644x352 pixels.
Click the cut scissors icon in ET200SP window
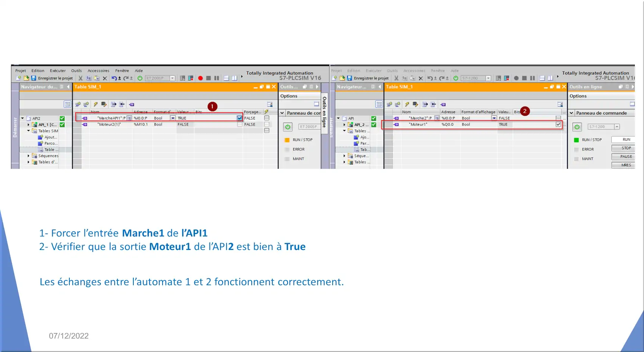pos(80,78)
